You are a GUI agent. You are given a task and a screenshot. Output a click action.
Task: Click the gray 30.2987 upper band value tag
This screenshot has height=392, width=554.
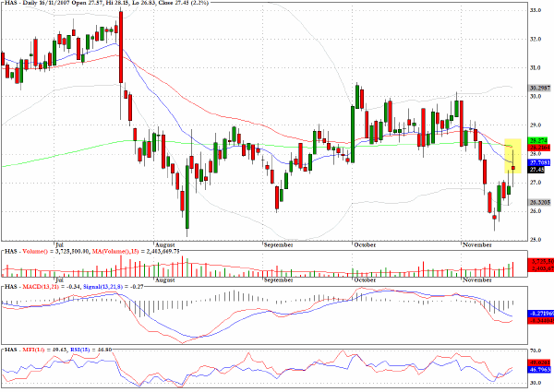(540, 88)
